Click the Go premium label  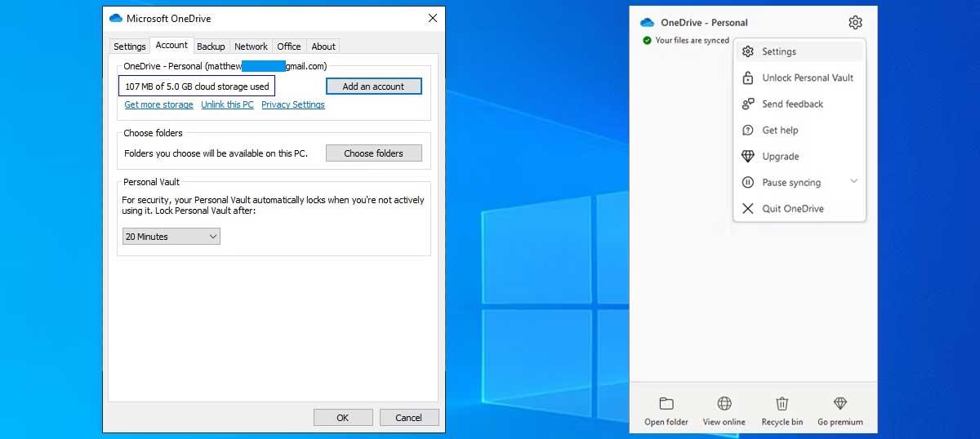(x=840, y=422)
